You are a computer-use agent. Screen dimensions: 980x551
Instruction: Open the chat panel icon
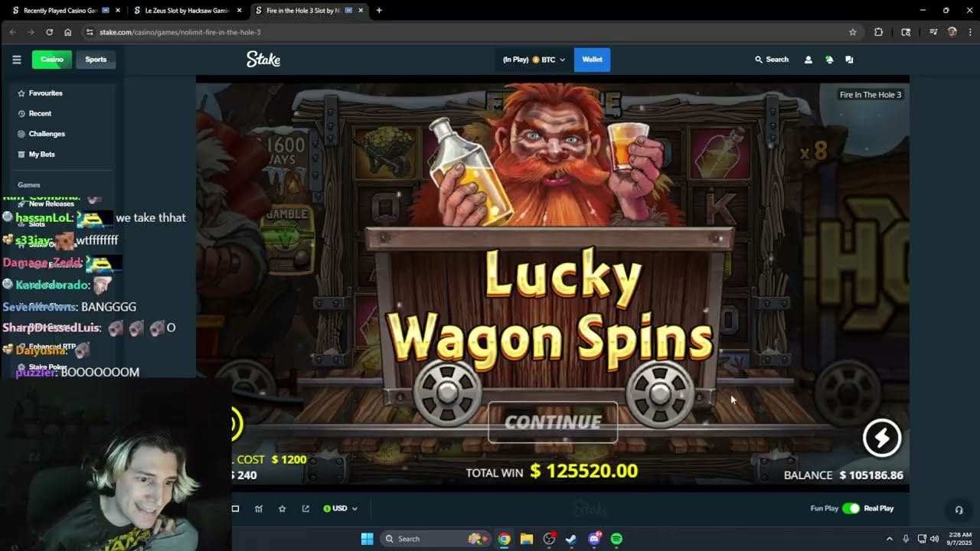pyautogui.click(x=849, y=60)
